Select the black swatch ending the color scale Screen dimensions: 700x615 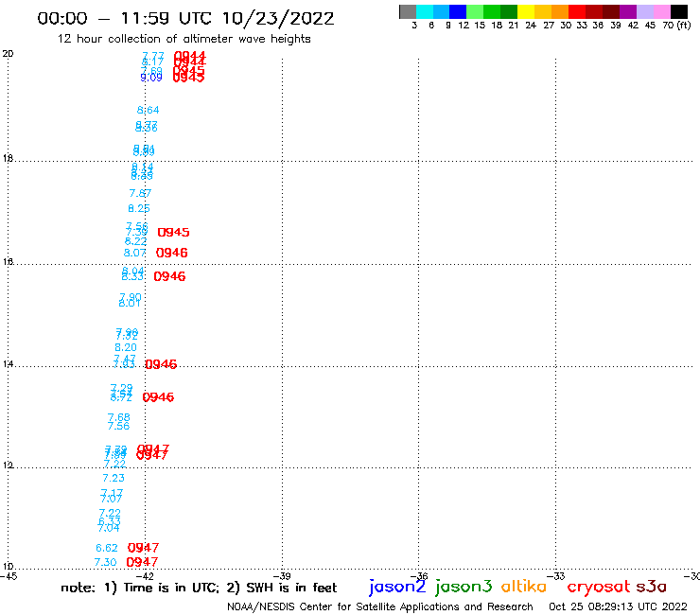coord(679,11)
